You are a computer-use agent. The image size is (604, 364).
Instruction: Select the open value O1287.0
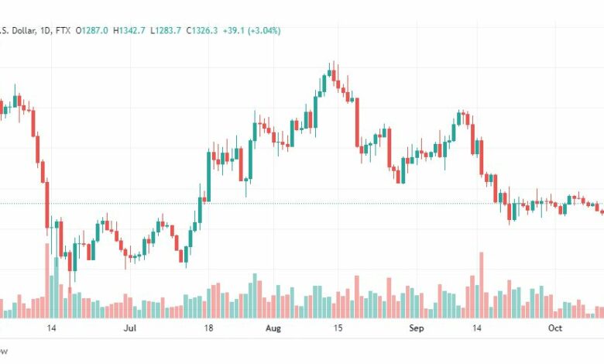point(91,30)
